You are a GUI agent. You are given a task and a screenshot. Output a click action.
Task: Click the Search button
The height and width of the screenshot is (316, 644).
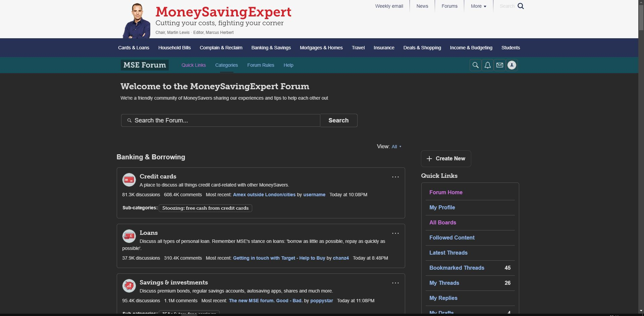(x=339, y=120)
